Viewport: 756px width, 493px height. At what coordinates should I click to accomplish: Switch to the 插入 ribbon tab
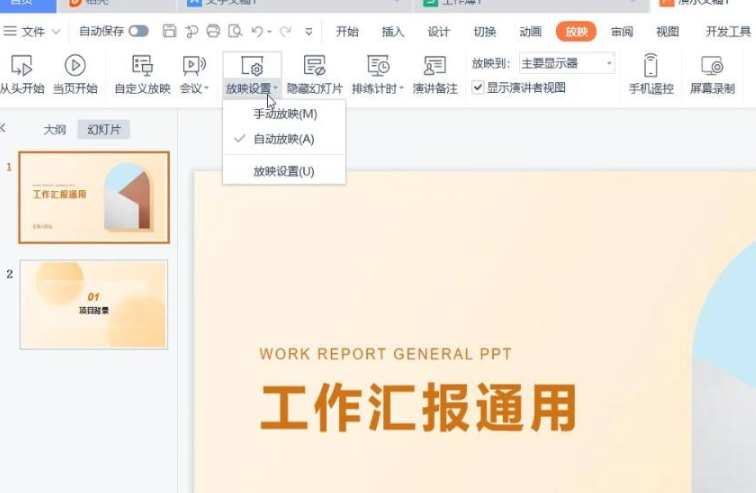point(393,32)
